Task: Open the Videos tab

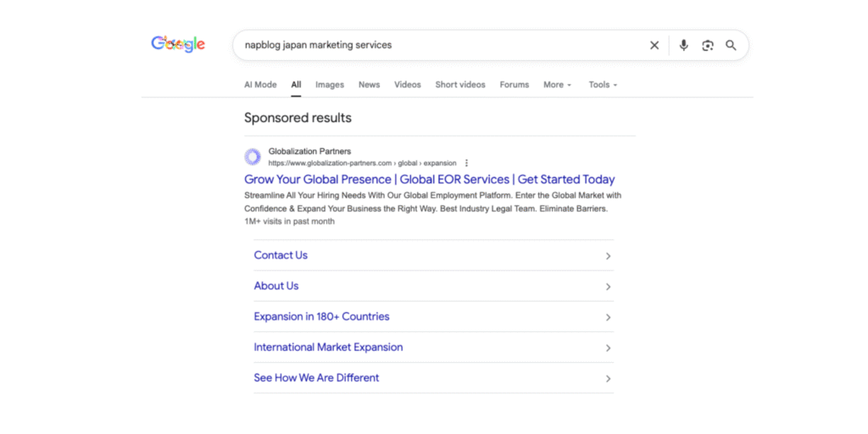Action: click(x=408, y=85)
